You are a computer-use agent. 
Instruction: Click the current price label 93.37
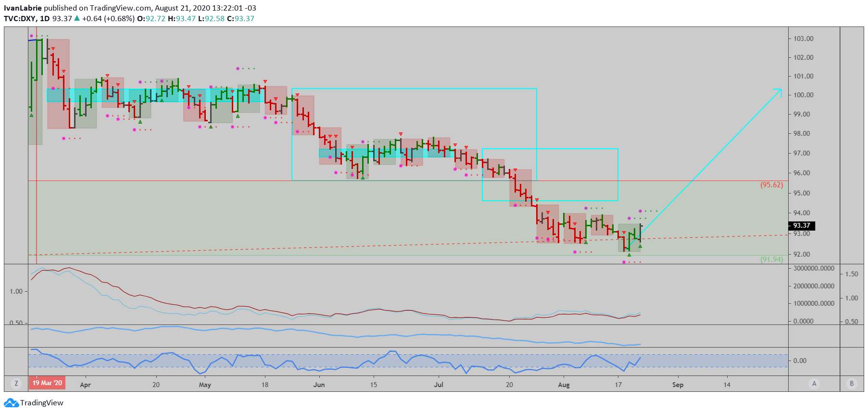802,225
